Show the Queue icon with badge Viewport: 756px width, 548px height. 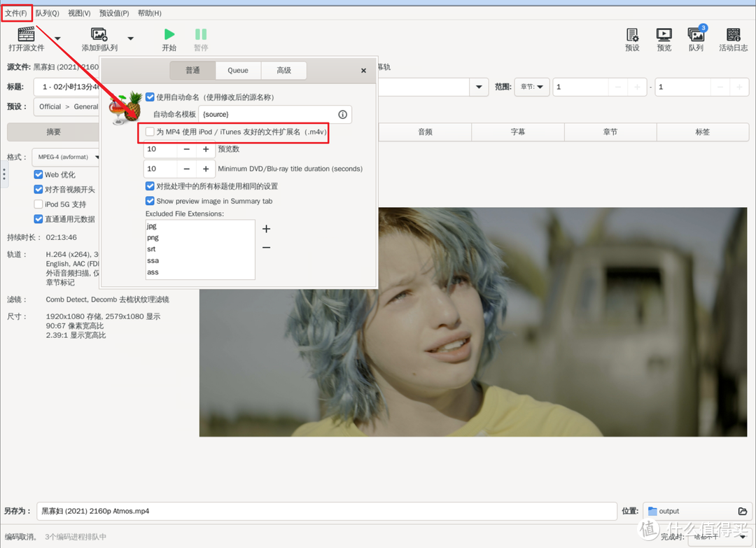pos(696,34)
